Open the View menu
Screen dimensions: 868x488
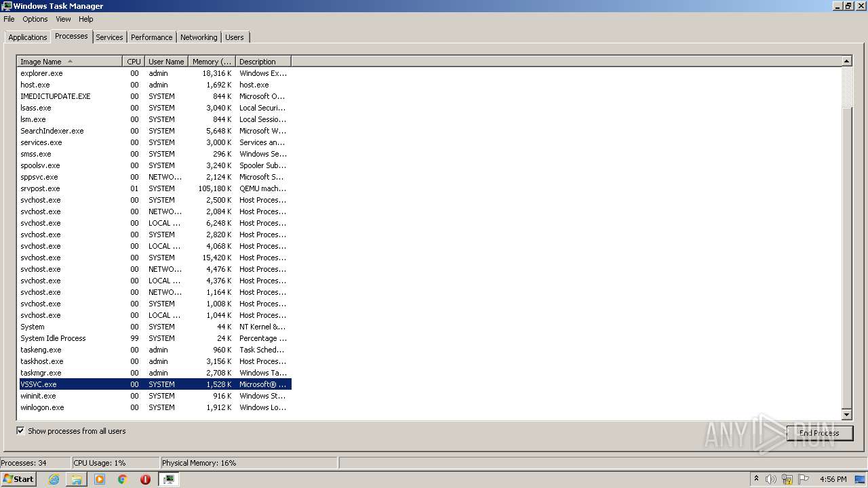click(63, 19)
